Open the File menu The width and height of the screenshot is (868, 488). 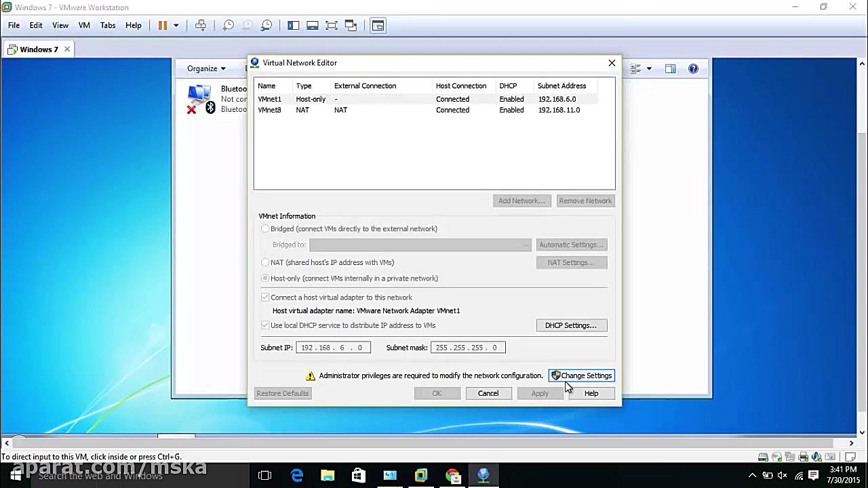tap(14, 25)
